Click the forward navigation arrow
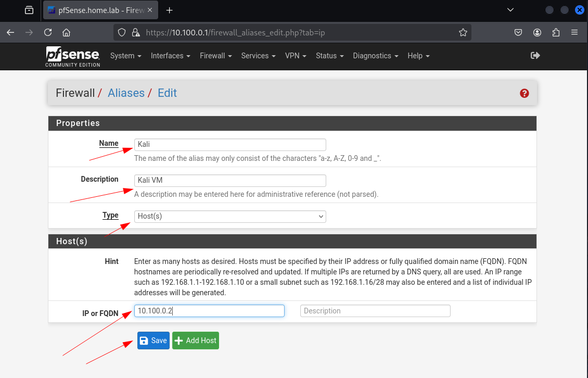 pos(29,33)
